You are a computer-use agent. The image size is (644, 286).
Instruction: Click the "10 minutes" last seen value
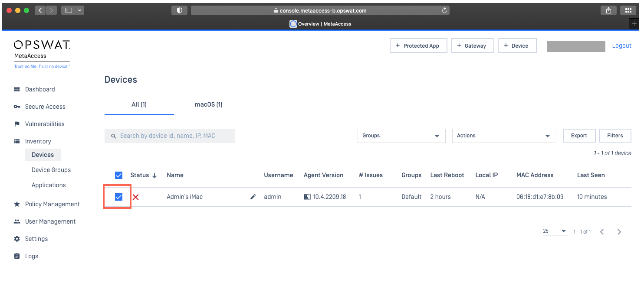click(592, 197)
